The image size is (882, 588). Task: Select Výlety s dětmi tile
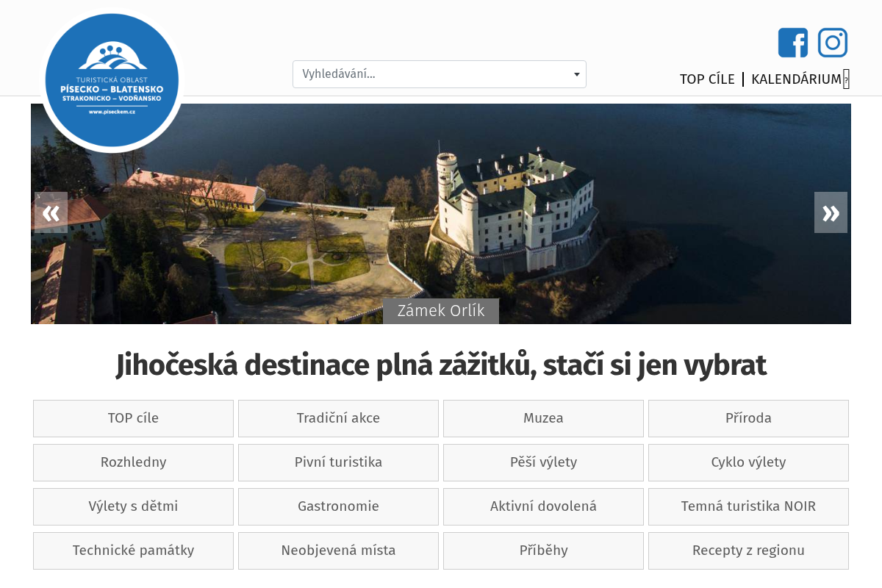pyautogui.click(x=133, y=506)
